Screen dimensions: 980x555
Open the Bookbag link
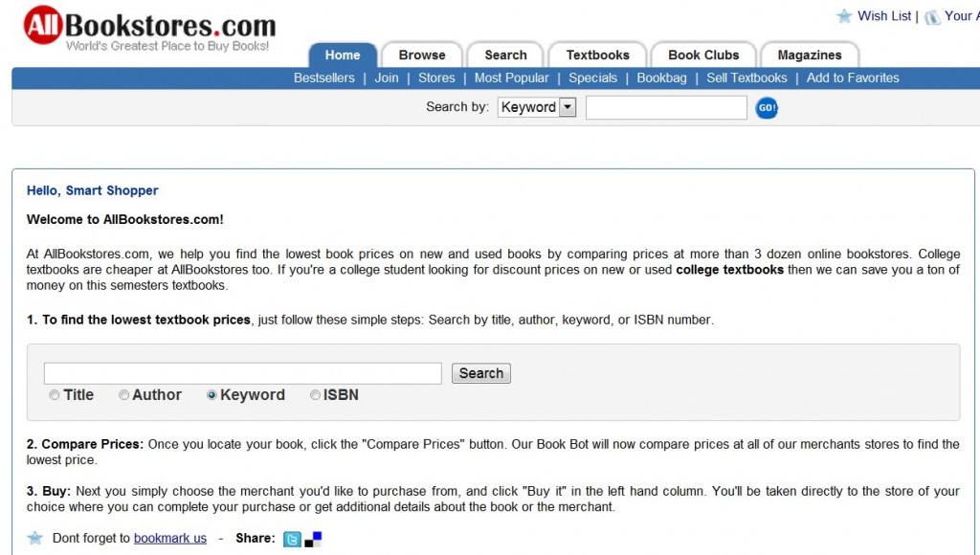[661, 78]
